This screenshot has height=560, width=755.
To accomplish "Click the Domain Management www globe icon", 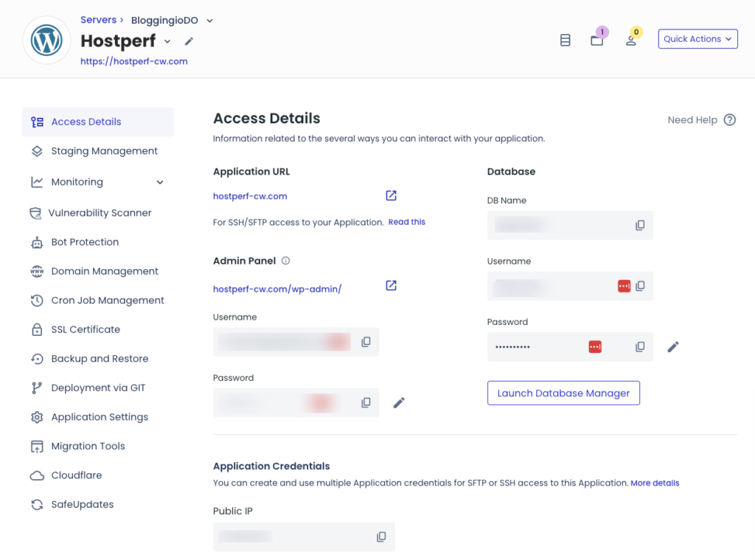I will tap(37, 271).
